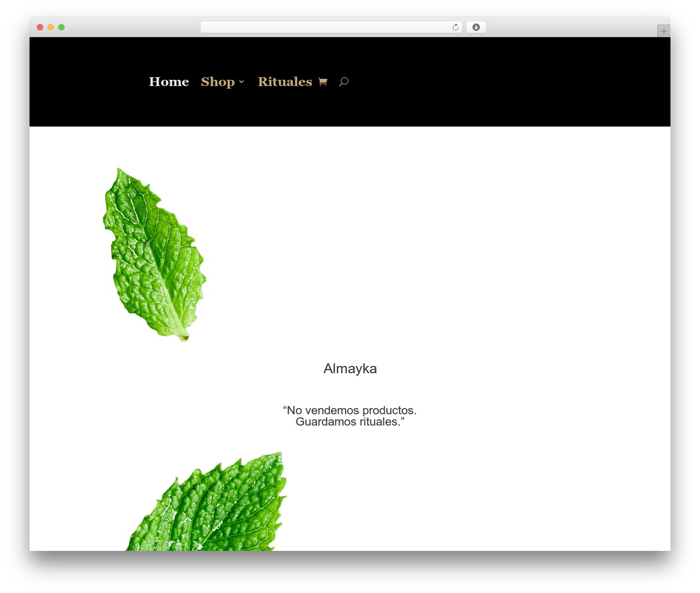Open the Rituales menu item
The image size is (700, 593).
click(285, 82)
